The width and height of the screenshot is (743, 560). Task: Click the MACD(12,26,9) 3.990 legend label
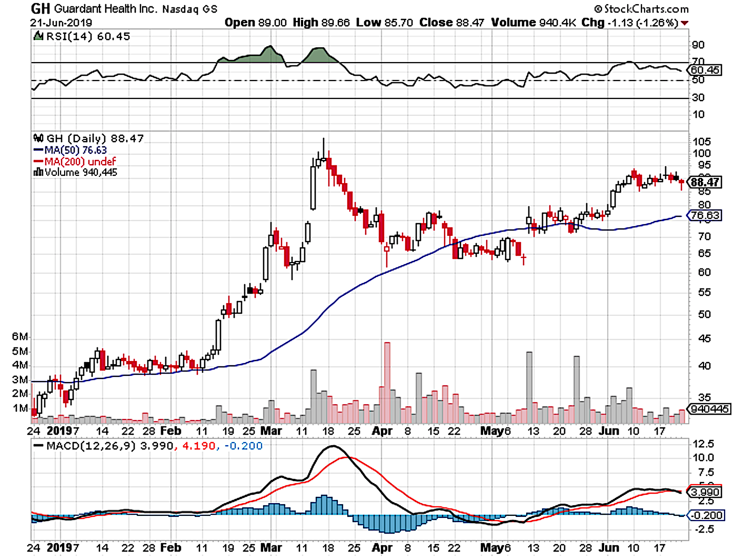click(x=110, y=446)
